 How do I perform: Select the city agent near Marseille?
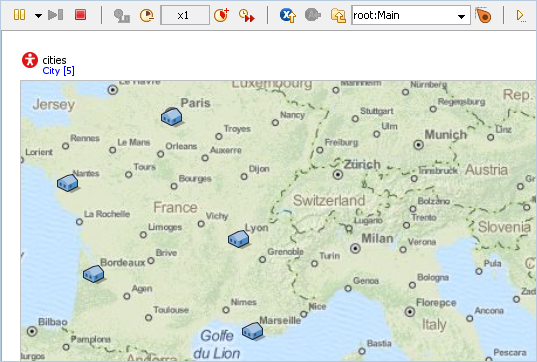coord(252,331)
